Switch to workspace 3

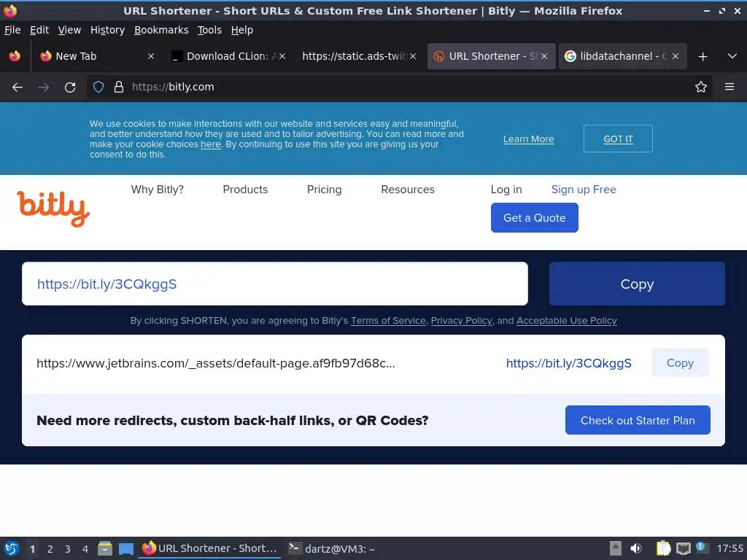(68, 549)
